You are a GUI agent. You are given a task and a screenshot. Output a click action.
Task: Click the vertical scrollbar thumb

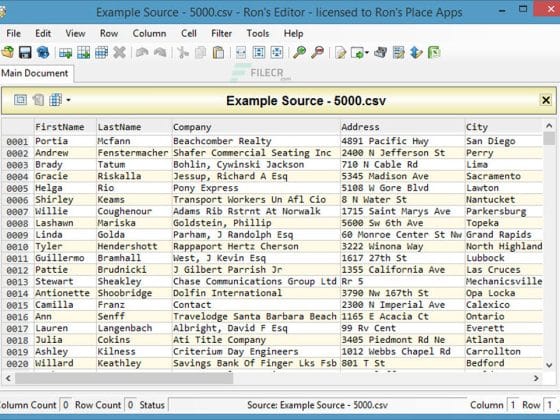(x=549, y=138)
